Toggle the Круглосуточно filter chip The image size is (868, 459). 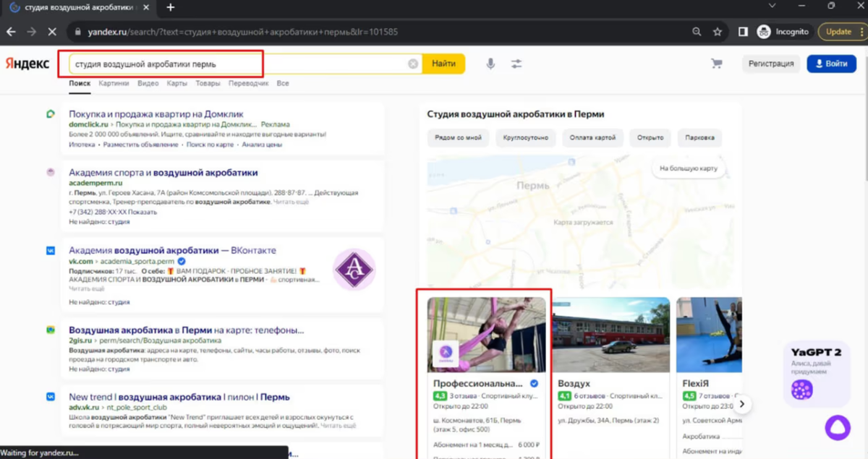527,137
